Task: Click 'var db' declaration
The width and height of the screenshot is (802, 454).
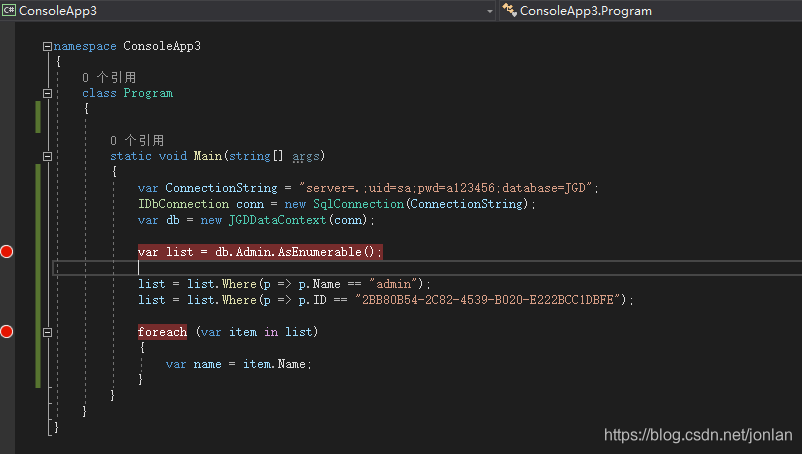Action: pyautogui.click(x=159, y=220)
